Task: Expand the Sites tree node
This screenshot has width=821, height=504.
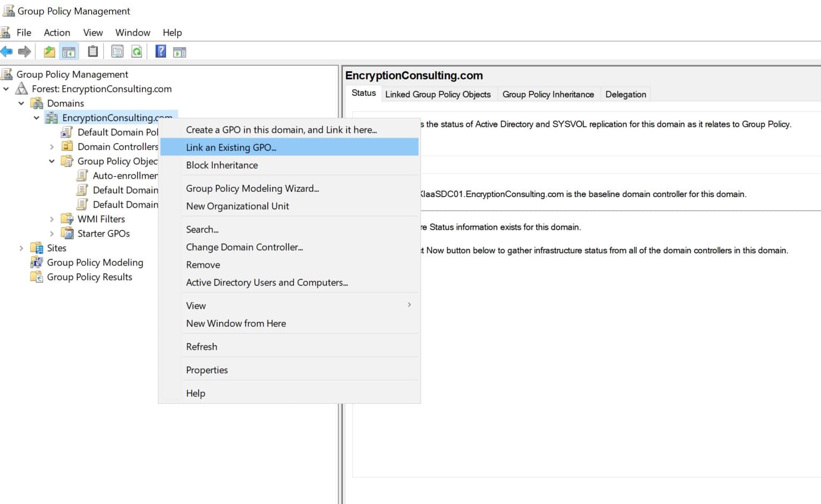Action: (x=21, y=248)
